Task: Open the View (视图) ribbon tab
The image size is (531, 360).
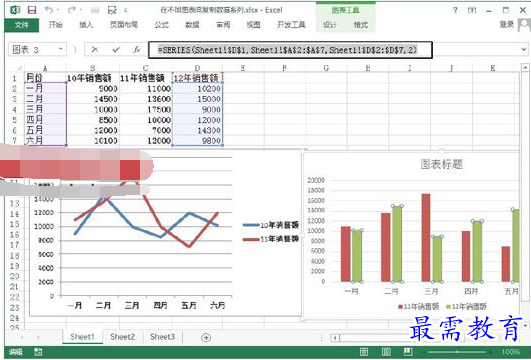Action: 253,25
